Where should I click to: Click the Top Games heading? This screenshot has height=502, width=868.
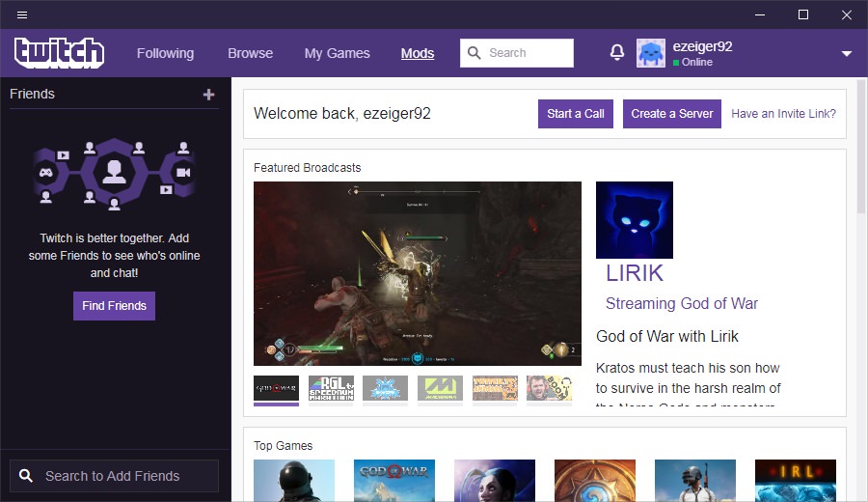click(x=283, y=445)
